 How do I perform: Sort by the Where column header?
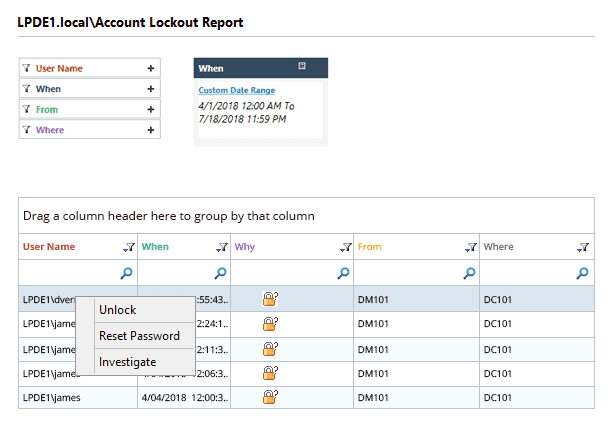click(x=498, y=247)
